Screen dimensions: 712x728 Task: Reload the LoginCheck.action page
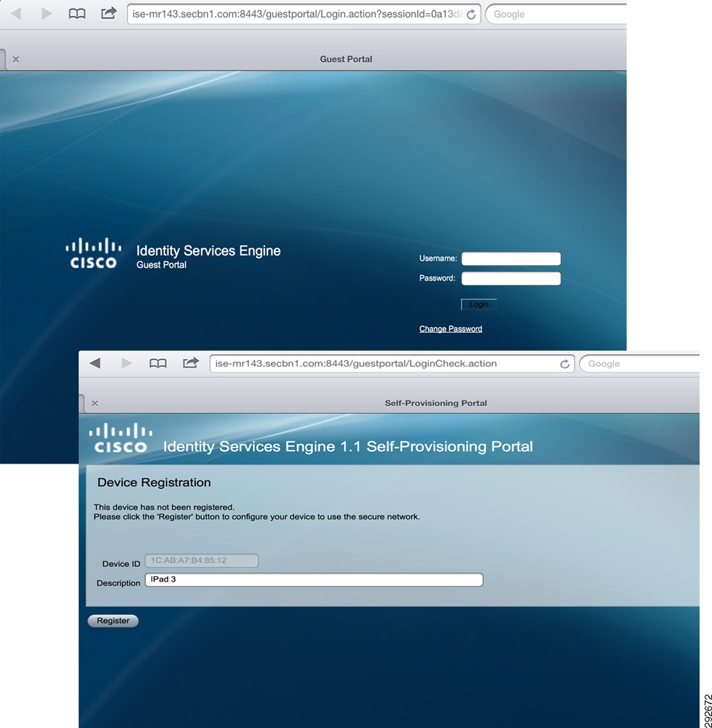click(x=565, y=364)
